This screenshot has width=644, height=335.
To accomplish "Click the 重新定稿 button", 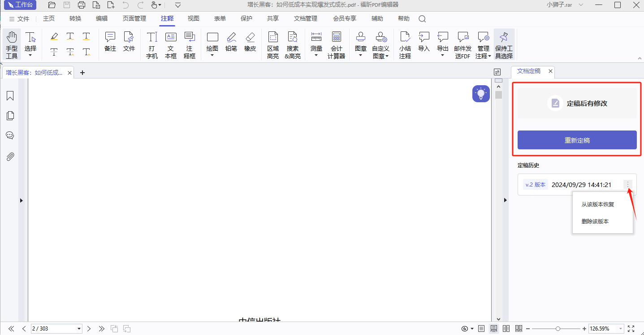I will (x=577, y=140).
